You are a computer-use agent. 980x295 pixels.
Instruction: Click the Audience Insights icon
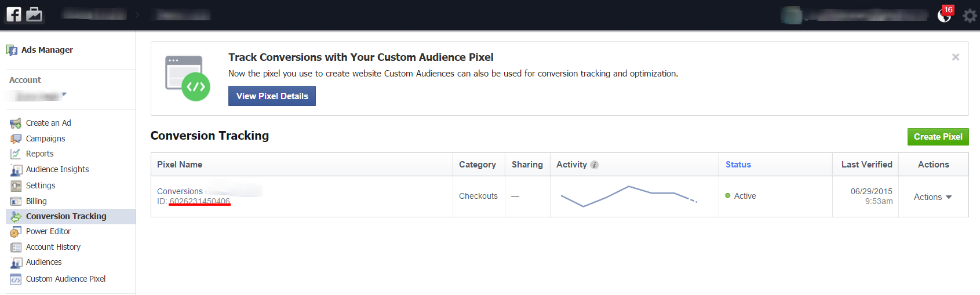[16, 170]
